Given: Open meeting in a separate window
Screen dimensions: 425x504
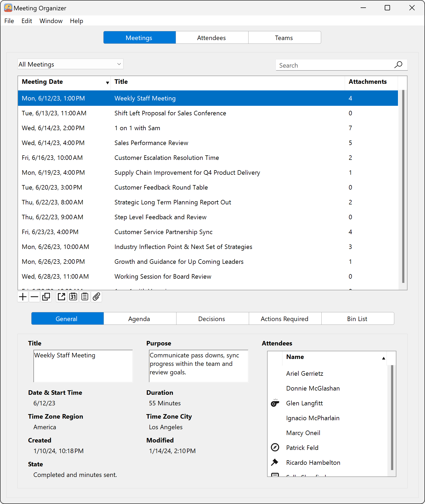Looking at the screenshot, I should tap(61, 296).
